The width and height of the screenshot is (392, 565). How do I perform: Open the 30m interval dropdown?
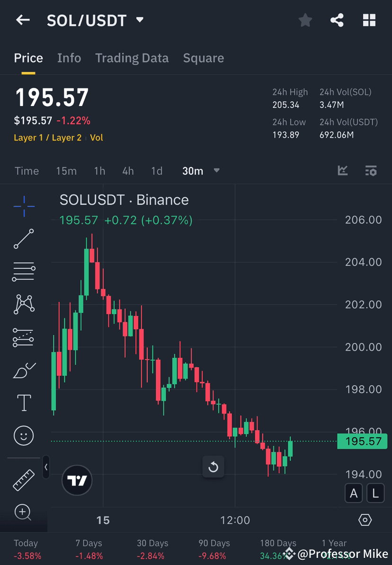(201, 171)
